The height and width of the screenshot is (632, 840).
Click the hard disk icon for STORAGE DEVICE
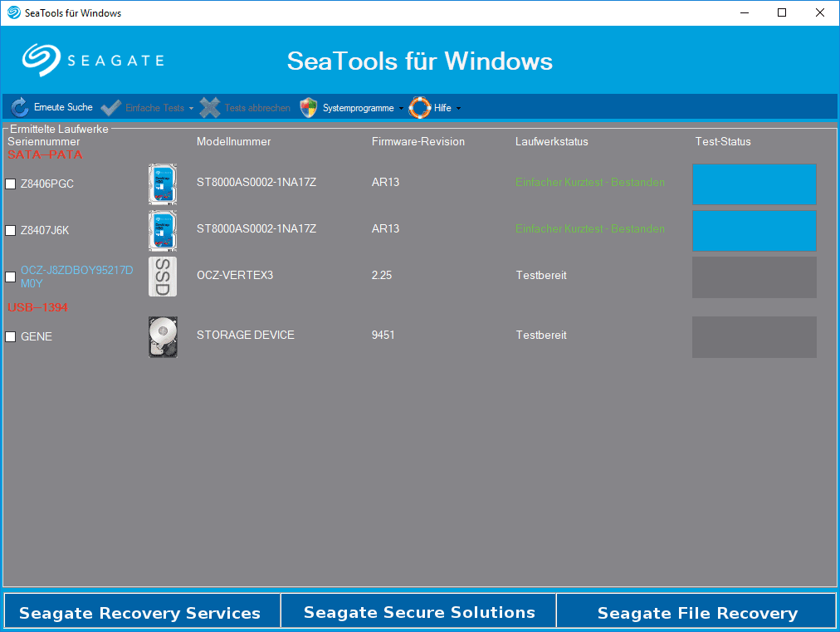163,336
